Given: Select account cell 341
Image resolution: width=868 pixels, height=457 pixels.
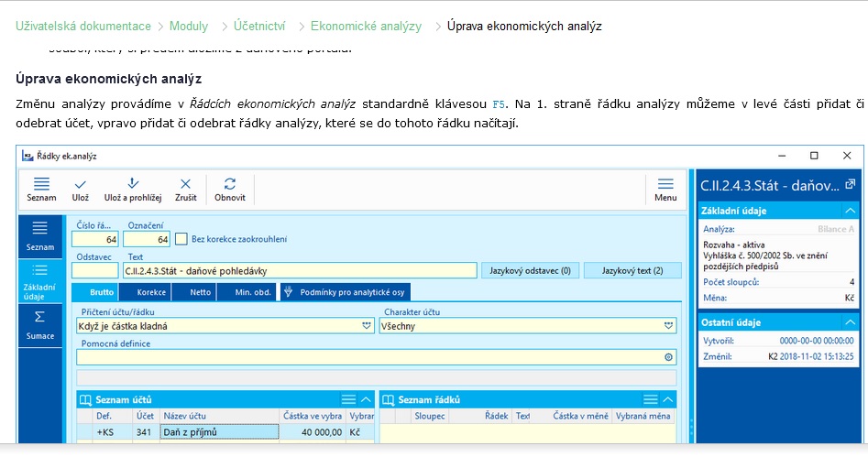Looking at the screenshot, I should click(144, 432).
